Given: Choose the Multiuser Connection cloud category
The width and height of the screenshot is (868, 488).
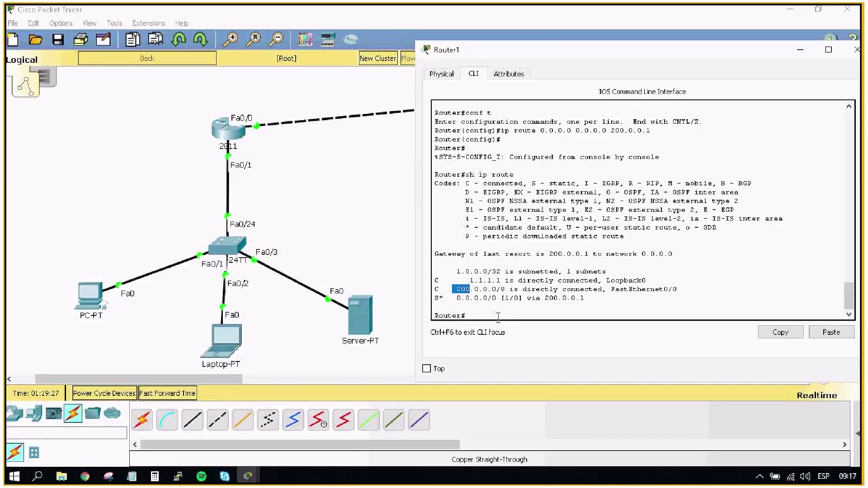Looking at the screenshot, I should 113,413.
